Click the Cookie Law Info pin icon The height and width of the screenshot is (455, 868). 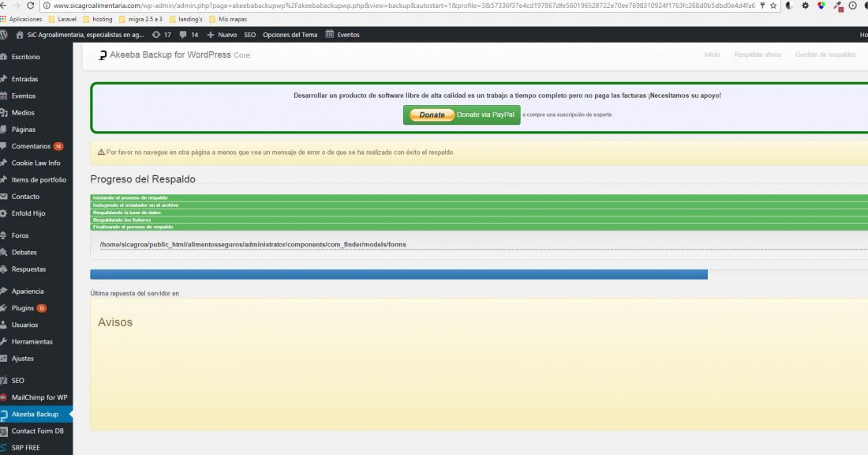[x=3, y=163]
